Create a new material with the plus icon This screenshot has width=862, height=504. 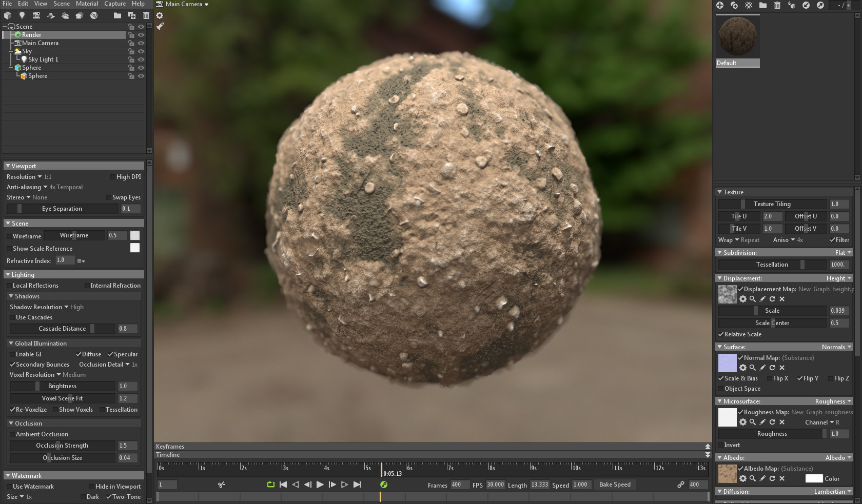click(720, 5)
